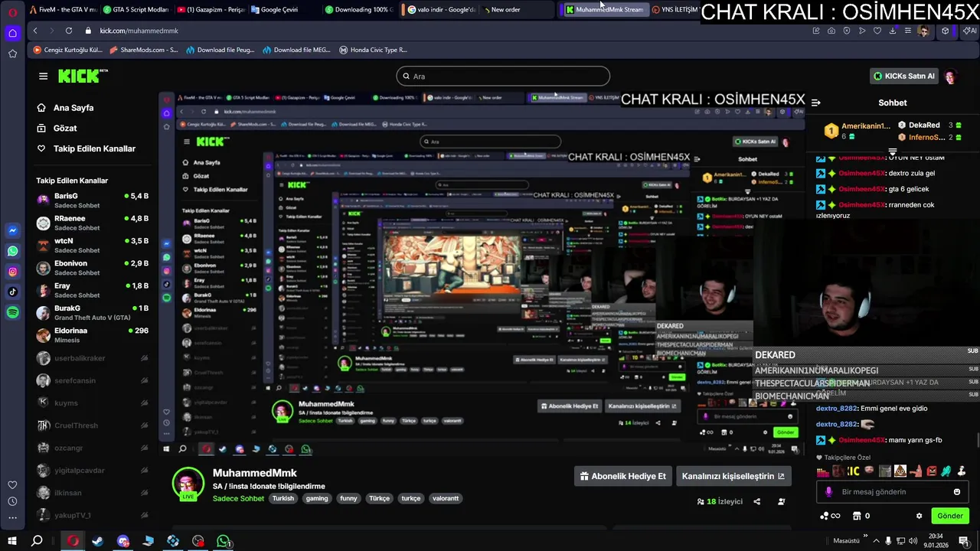Click the Opera menu logo
Image resolution: width=980 pixels, height=551 pixels.
tap(12, 11)
